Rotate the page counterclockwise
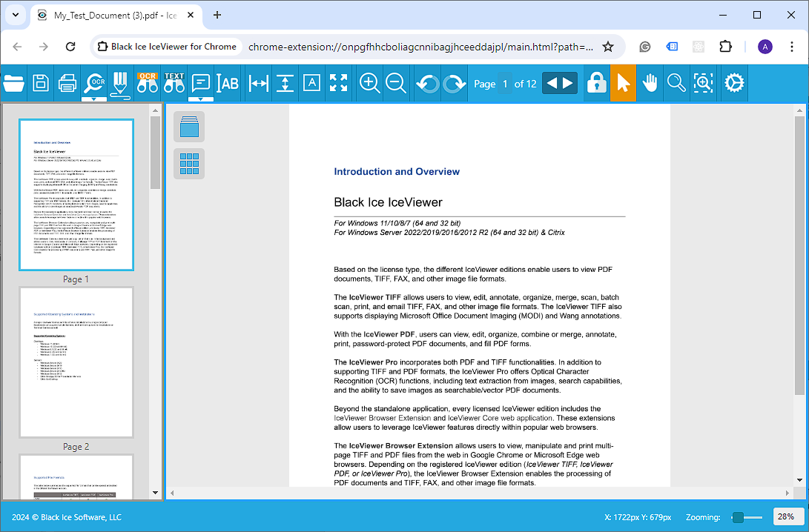809x532 pixels. [426, 84]
